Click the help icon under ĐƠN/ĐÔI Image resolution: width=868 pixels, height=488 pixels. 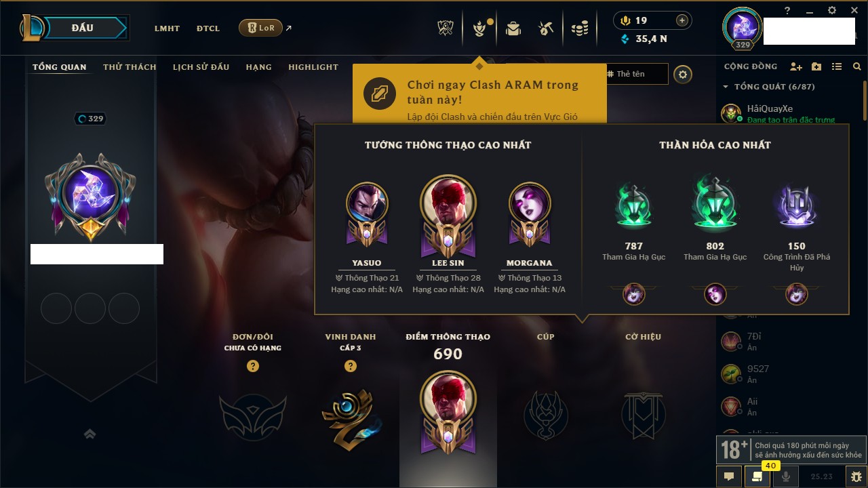coord(253,366)
